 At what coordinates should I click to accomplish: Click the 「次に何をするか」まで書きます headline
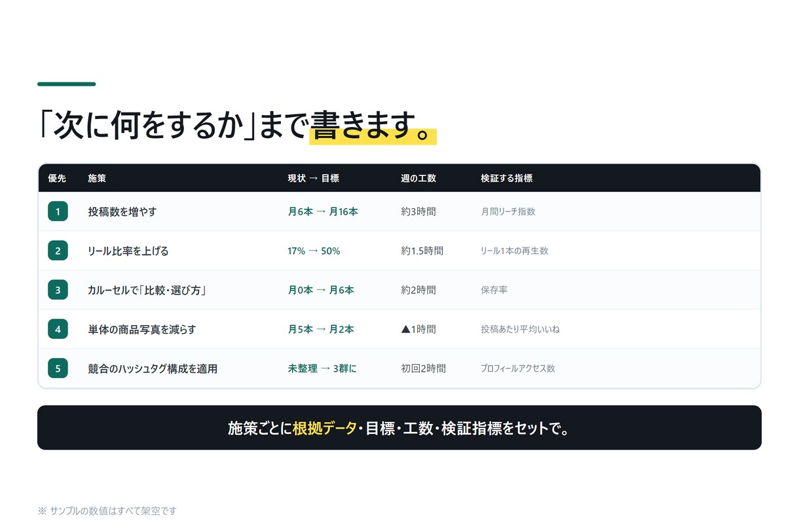(236, 125)
